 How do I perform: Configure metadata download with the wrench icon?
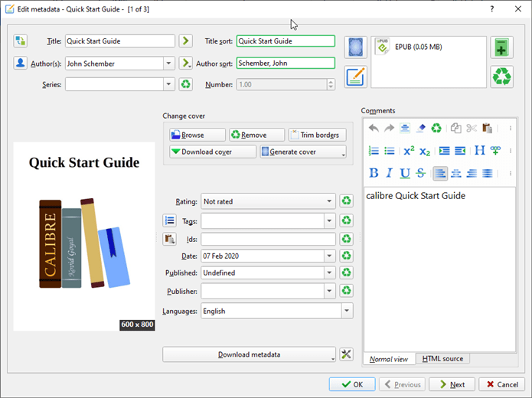click(346, 354)
